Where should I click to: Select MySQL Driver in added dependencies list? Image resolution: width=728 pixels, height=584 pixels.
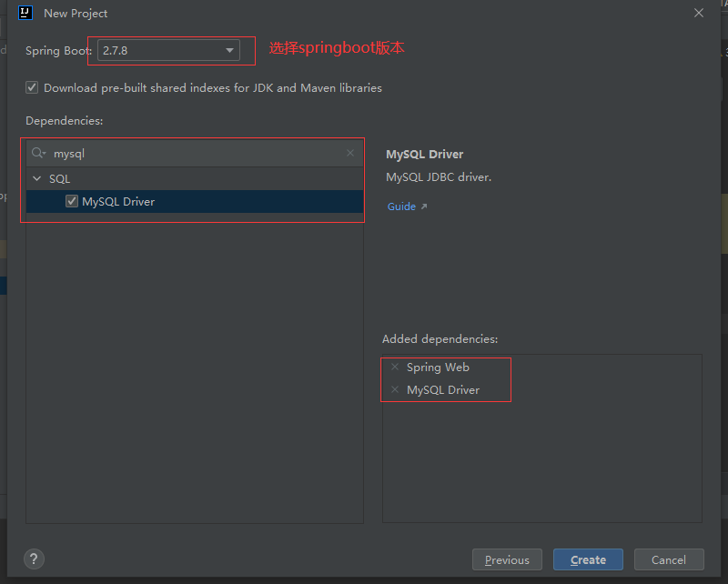(x=443, y=389)
